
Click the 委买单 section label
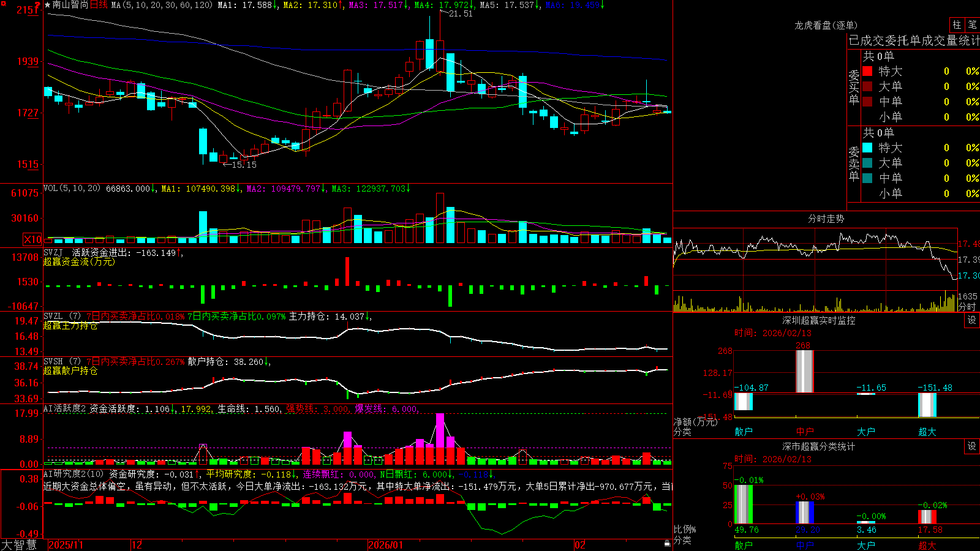coord(854,87)
